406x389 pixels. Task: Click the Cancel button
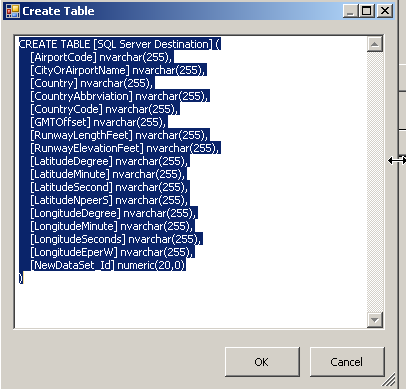(347, 362)
